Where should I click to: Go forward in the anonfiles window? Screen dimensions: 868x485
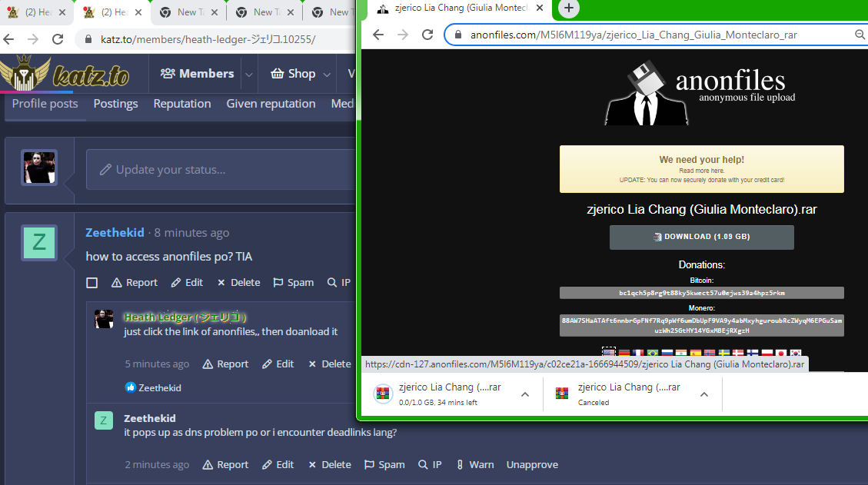[x=403, y=35]
